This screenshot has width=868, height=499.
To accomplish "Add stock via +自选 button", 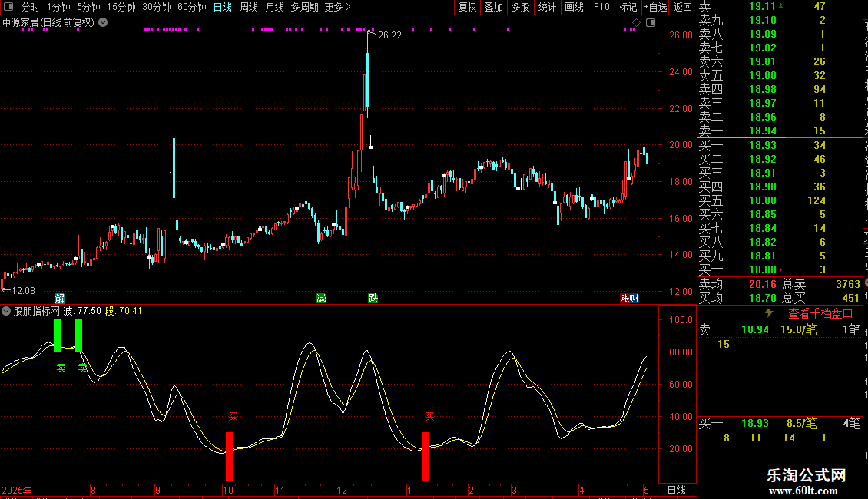I will (655, 7).
